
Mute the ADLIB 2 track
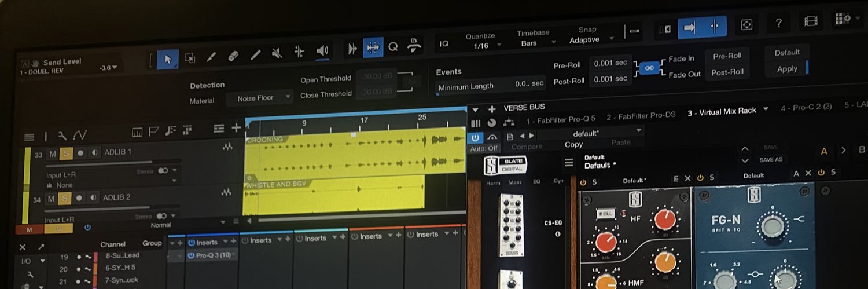point(50,199)
